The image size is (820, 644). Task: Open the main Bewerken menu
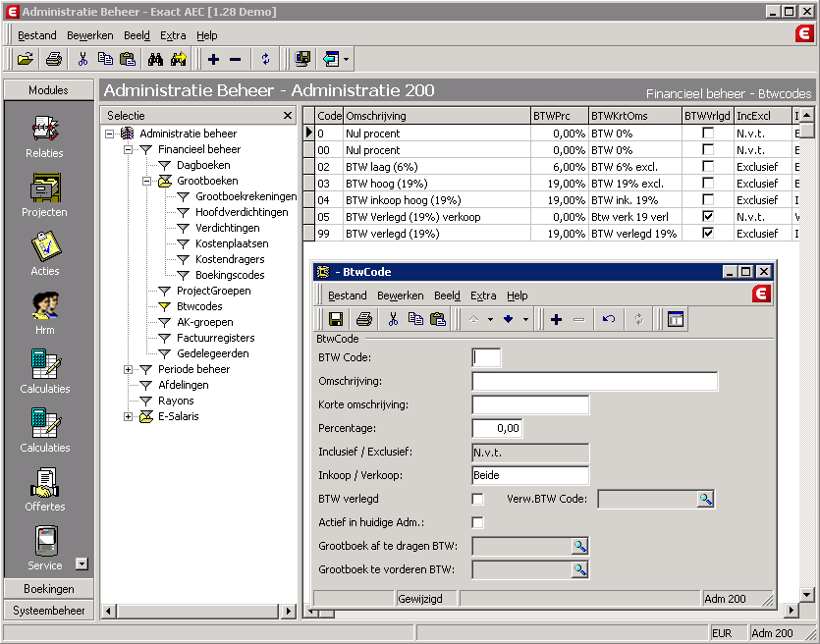[90, 35]
